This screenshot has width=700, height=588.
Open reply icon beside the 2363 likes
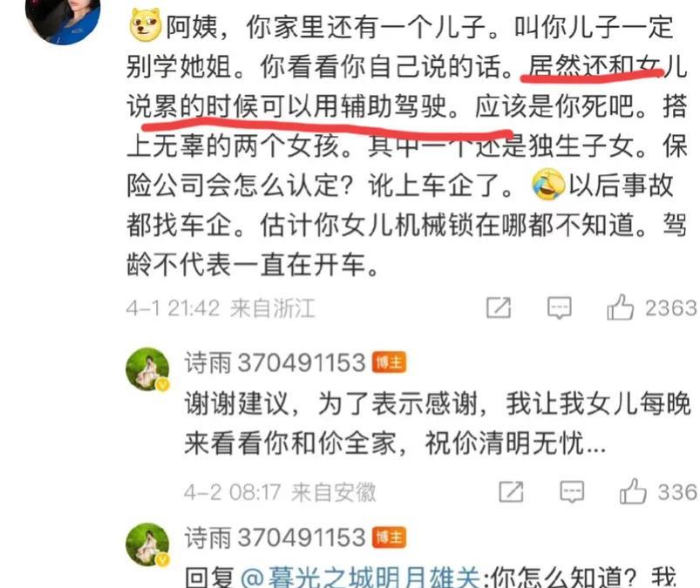[559, 308]
